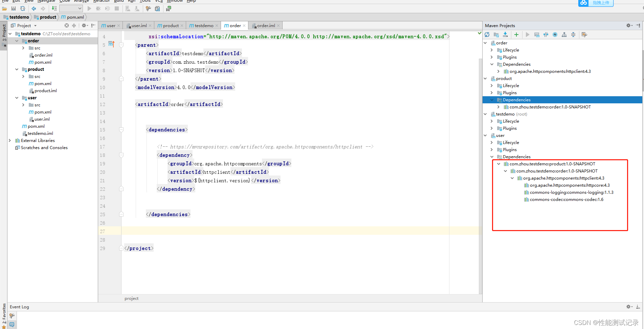Click product in the breadcrumb bar
This screenshot has width=644, height=329.
click(x=45, y=17)
